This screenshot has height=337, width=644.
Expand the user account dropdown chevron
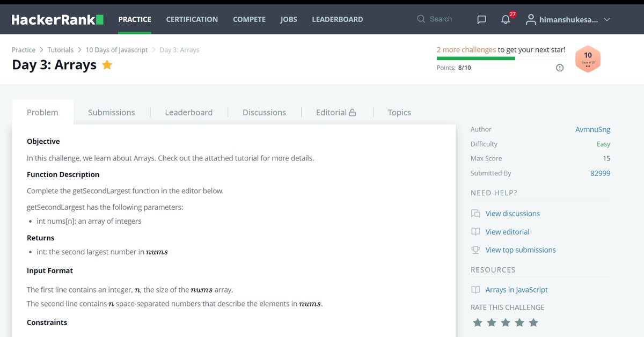(607, 19)
